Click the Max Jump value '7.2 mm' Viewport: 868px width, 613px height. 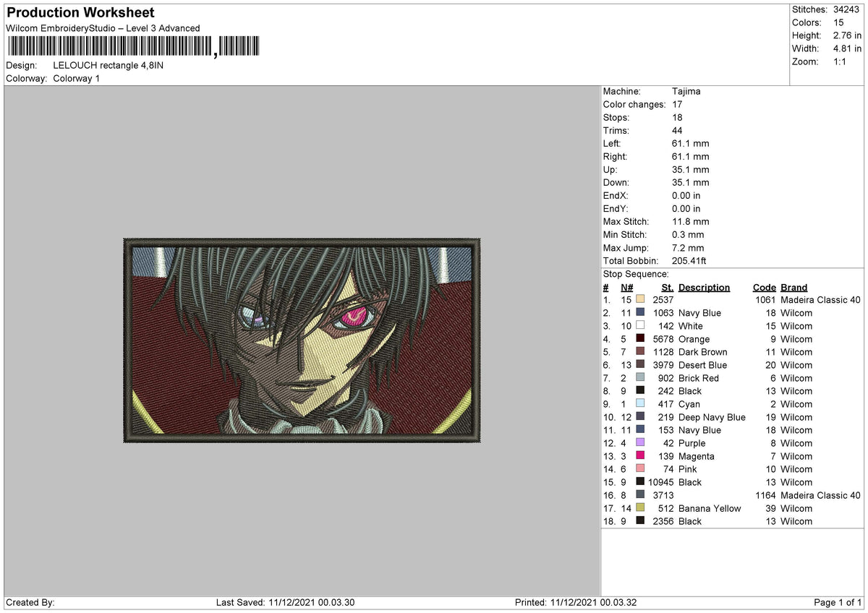[687, 248]
